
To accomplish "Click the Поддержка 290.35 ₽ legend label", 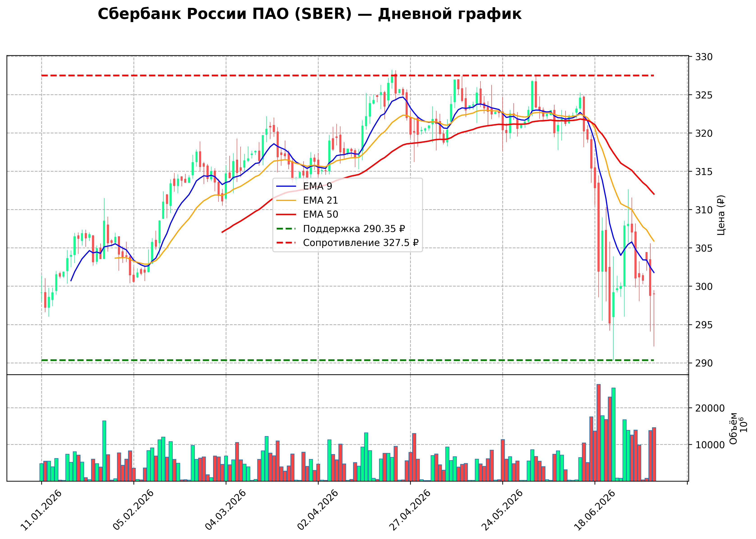I will click(354, 229).
